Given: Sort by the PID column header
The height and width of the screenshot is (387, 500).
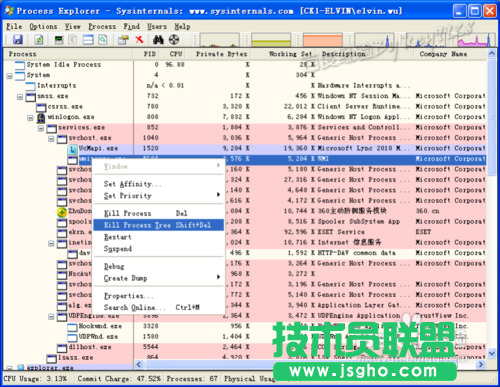Looking at the screenshot, I should pos(146,54).
